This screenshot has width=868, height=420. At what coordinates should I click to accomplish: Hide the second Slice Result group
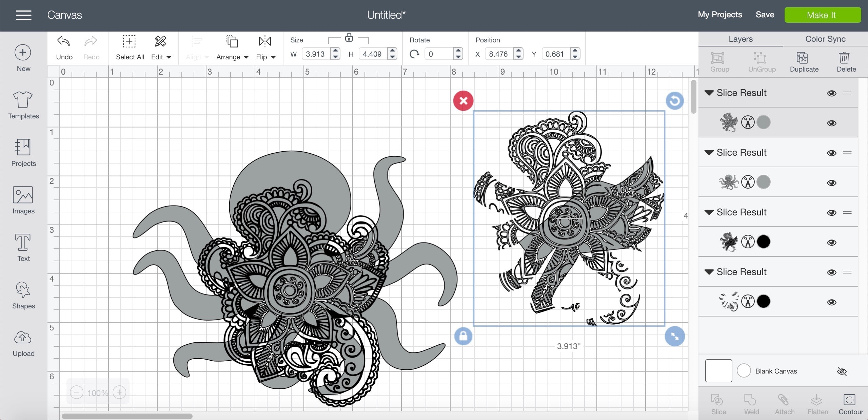click(x=831, y=153)
